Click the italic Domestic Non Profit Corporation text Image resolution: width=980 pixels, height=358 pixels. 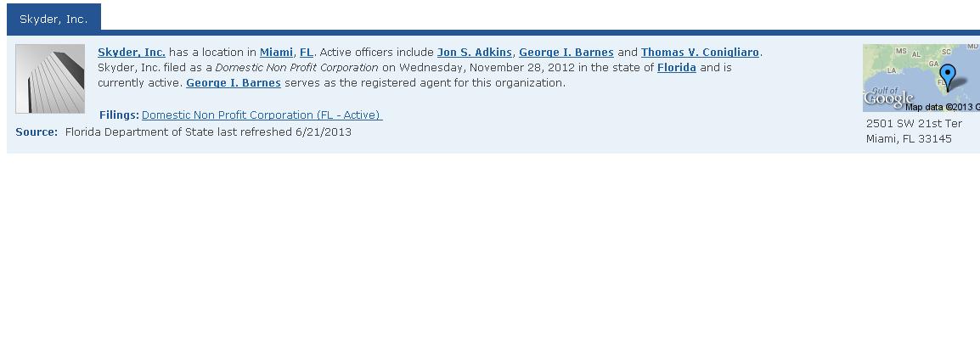click(296, 68)
